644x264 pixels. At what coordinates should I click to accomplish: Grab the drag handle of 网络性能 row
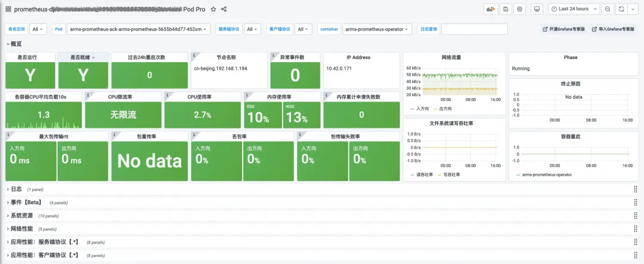636,229
